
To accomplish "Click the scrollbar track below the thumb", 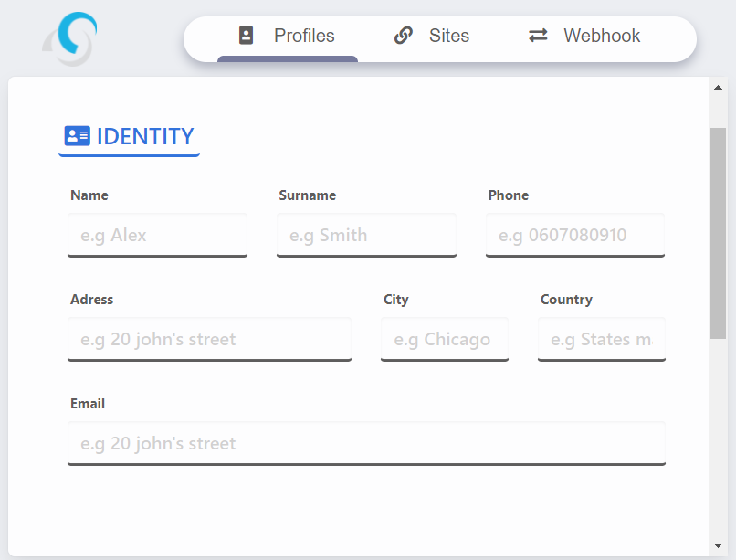I will [x=718, y=438].
